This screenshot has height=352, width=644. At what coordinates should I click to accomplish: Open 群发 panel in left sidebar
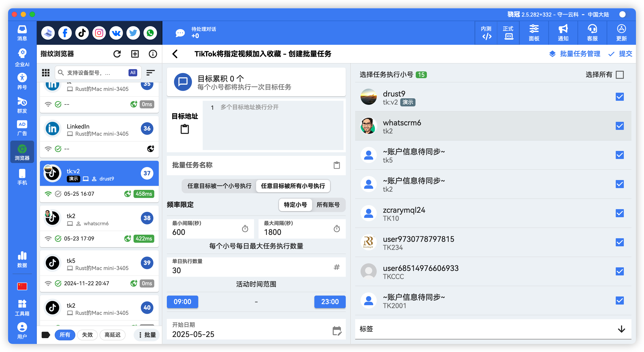pos(22,105)
